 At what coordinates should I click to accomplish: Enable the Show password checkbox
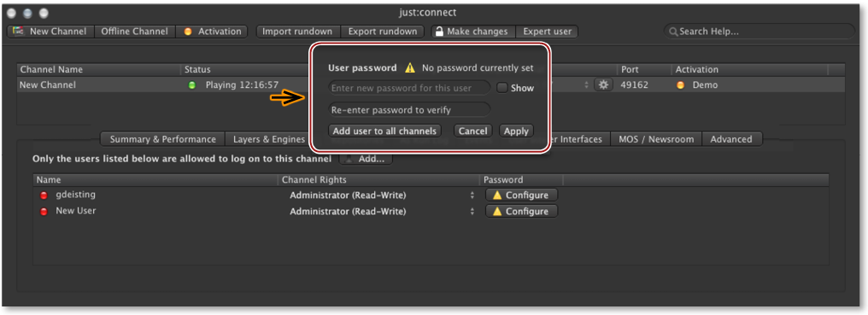501,87
